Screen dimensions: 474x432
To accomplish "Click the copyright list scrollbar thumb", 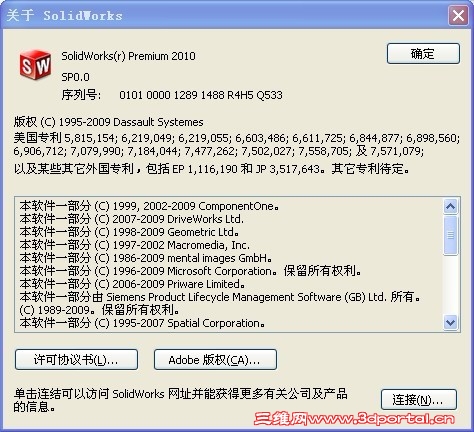I will coord(451,235).
